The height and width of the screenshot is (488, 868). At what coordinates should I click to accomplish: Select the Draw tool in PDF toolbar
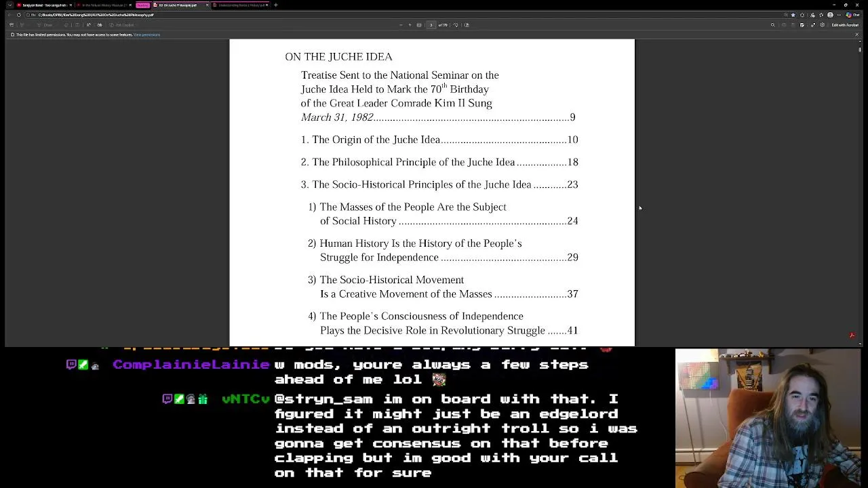pyautogui.click(x=45, y=25)
